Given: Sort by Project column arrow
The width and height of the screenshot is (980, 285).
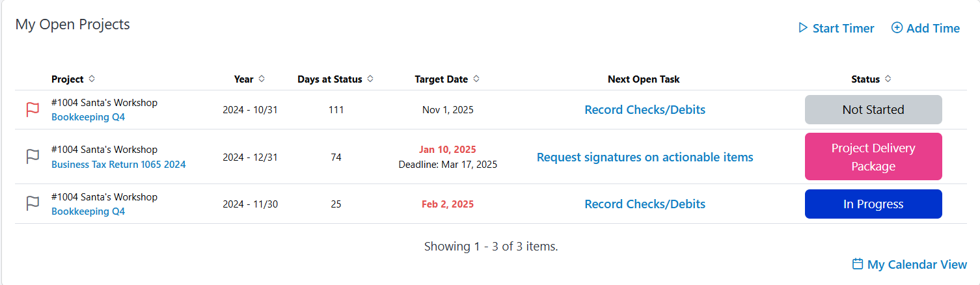Looking at the screenshot, I should point(92,79).
